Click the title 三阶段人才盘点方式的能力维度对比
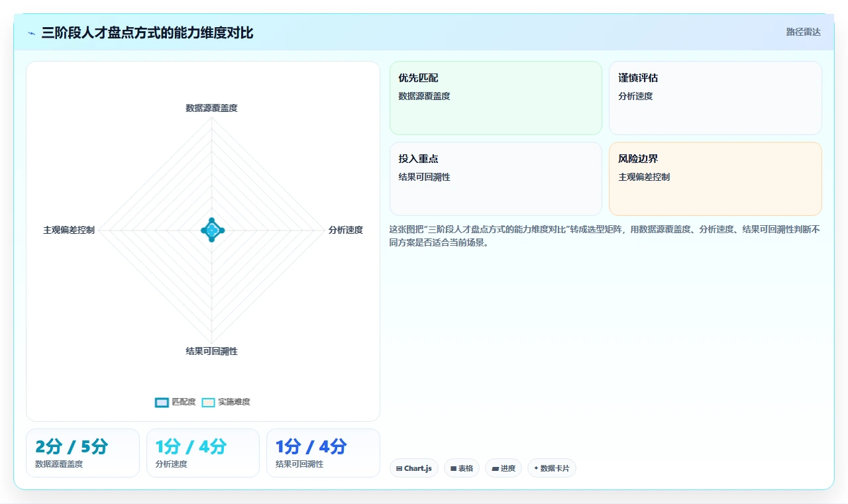848x504 pixels. pos(147,32)
